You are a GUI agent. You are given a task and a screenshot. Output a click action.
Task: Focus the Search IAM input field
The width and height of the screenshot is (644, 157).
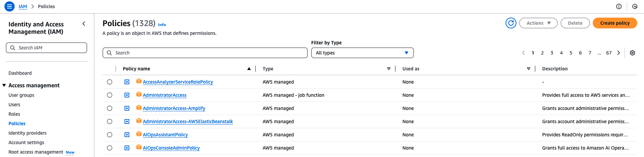[x=46, y=48]
